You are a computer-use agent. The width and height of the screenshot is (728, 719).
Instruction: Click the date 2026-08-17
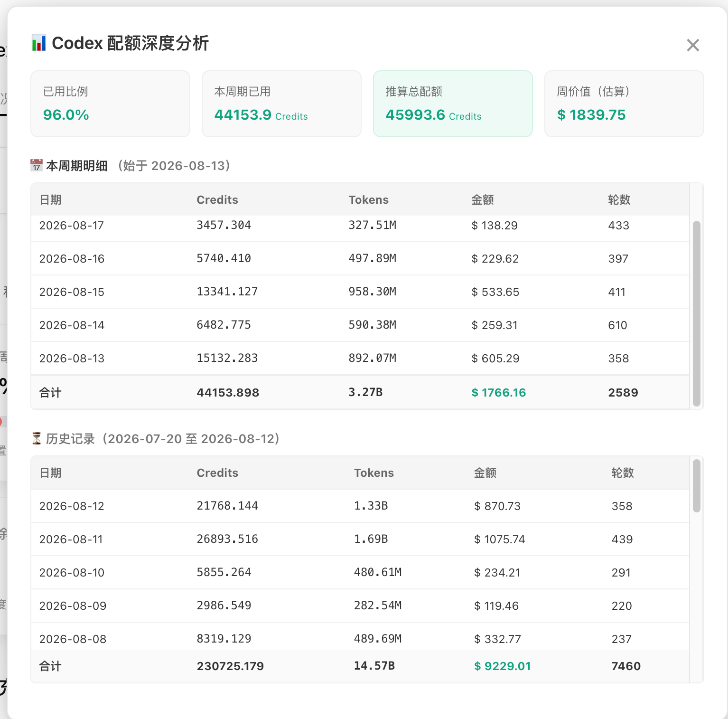[x=72, y=226]
